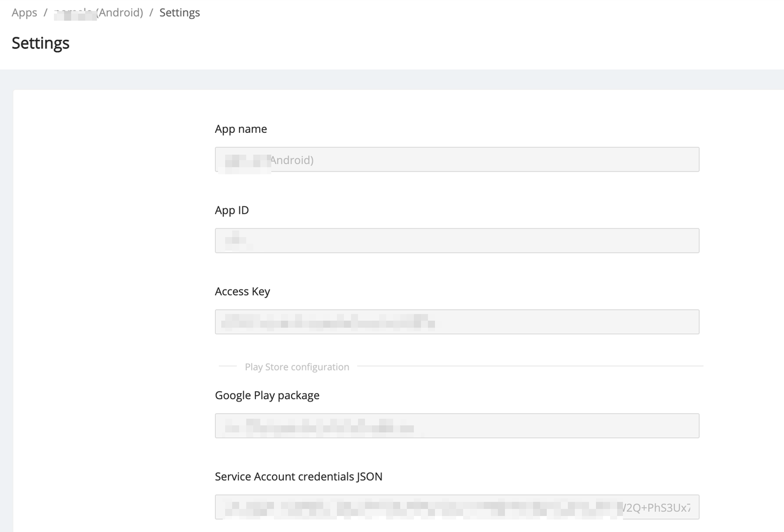Click the Settings breadcrumb item
The height and width of the screenshot is (532, 784).
[x=179, y=12]
